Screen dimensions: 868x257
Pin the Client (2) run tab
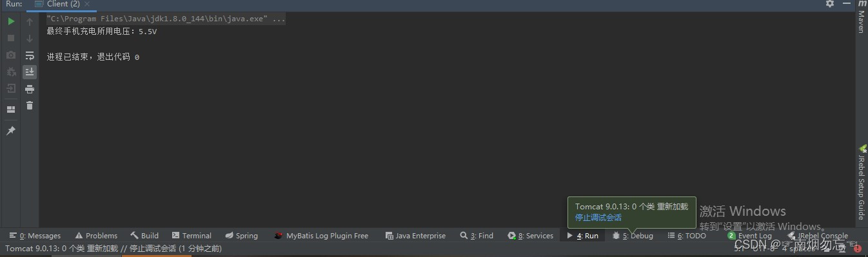(11, 131)
